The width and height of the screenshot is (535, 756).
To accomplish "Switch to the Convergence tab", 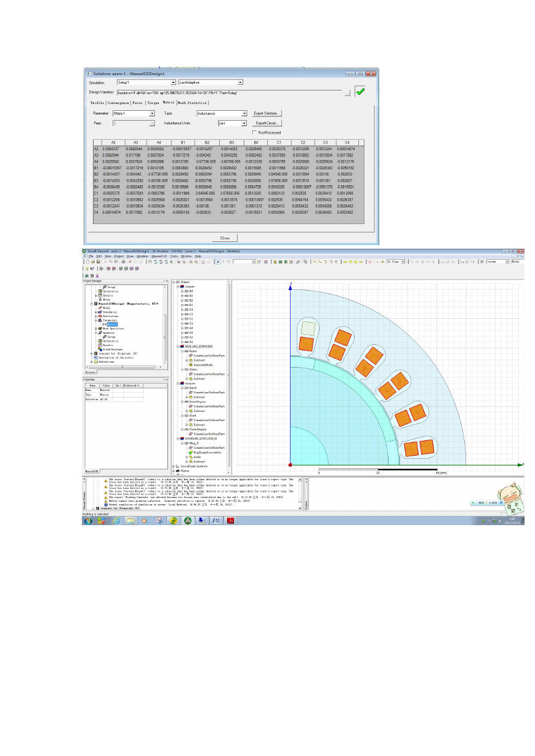I will click(x=117, y=103).
